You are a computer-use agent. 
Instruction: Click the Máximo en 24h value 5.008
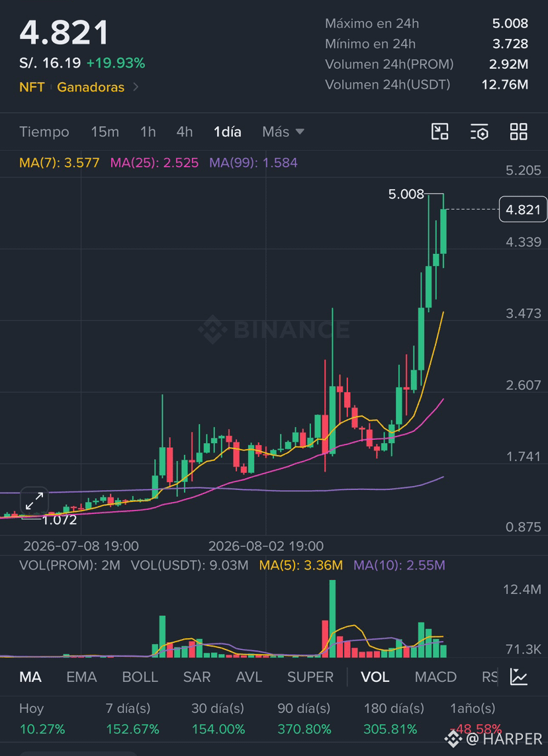(x=510, y=23)
